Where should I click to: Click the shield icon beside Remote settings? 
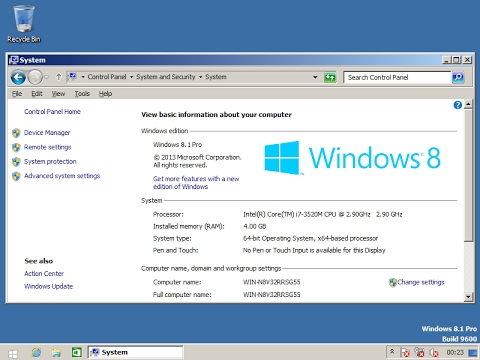click(16, 147)
